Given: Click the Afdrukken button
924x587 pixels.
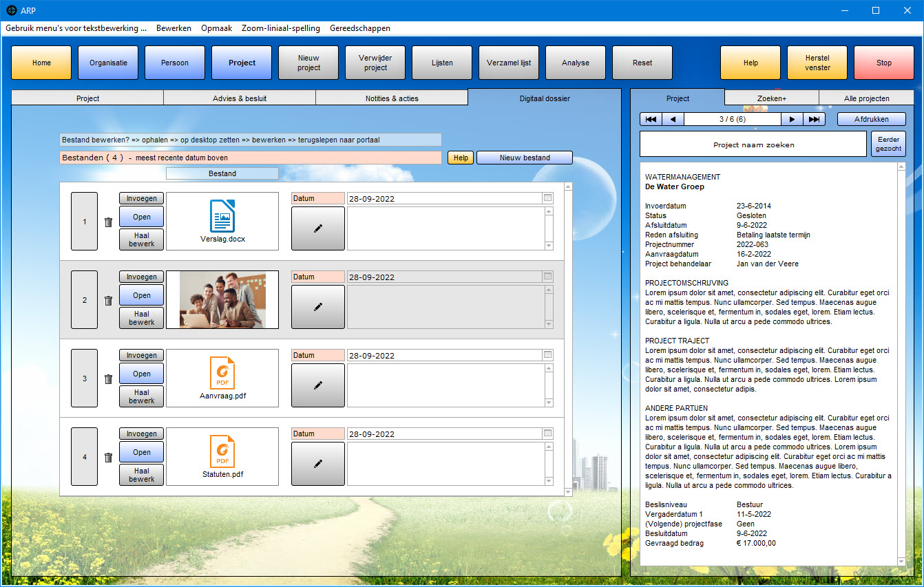Looking at the screenshot, I should [871, 119].
